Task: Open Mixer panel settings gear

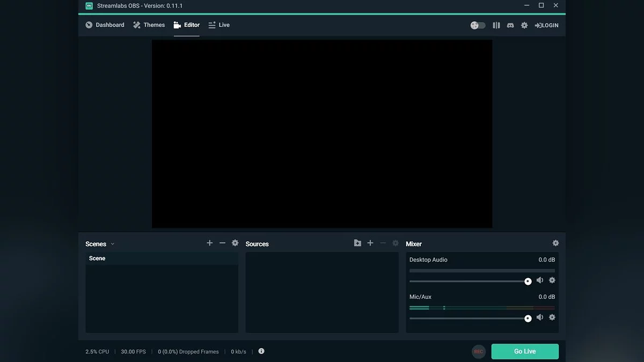Action: point(555,243)
